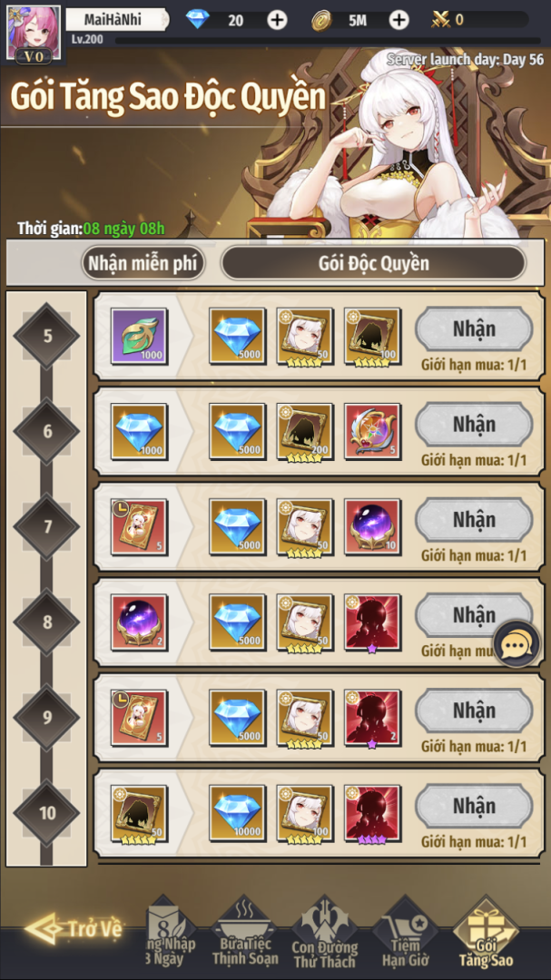Open the floating chat bubble icon

coord(517,643)
